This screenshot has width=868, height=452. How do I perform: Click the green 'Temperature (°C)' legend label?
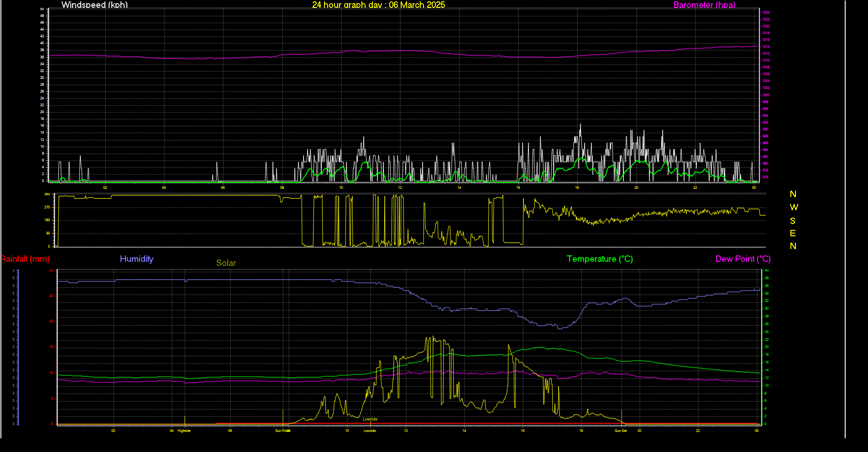coord(600,259)
